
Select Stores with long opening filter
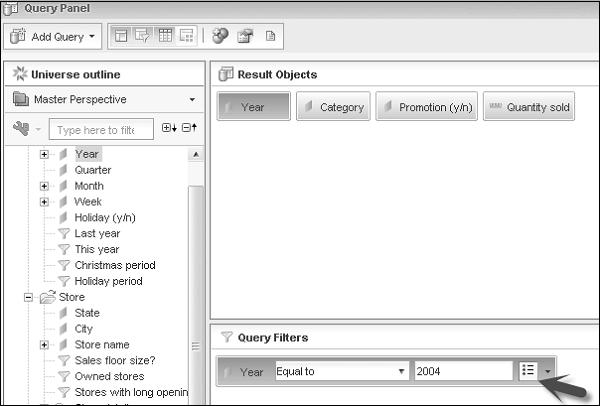tap(131, 392)
